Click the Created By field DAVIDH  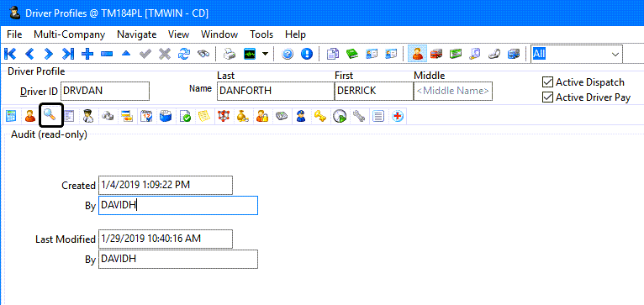tap(178, 205)
